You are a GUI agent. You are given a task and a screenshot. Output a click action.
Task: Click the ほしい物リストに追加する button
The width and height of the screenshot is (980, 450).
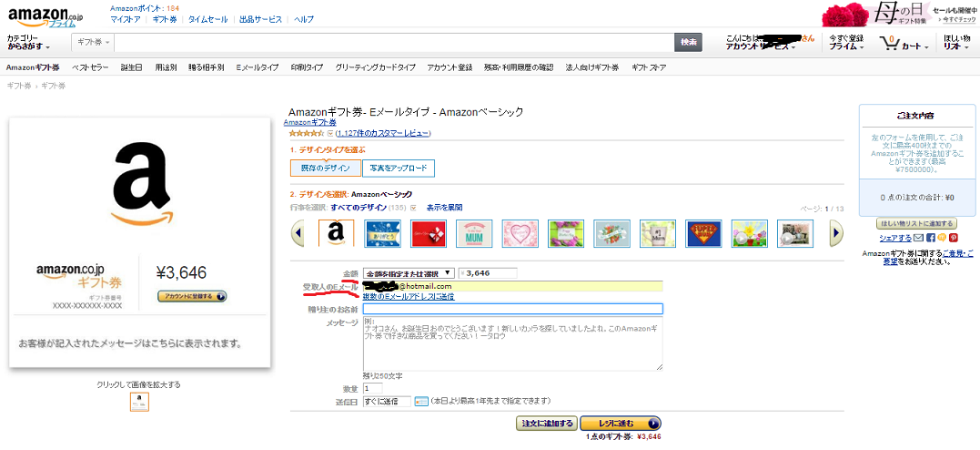point(917,223)
